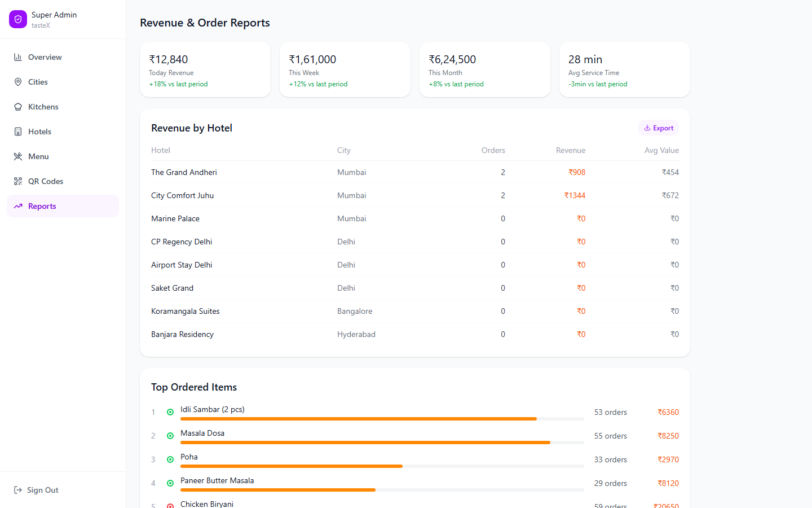Click the Paneer Butter Masala progress bar
The height and width of the screenshot is (508, 812).
tap(382, 490)
